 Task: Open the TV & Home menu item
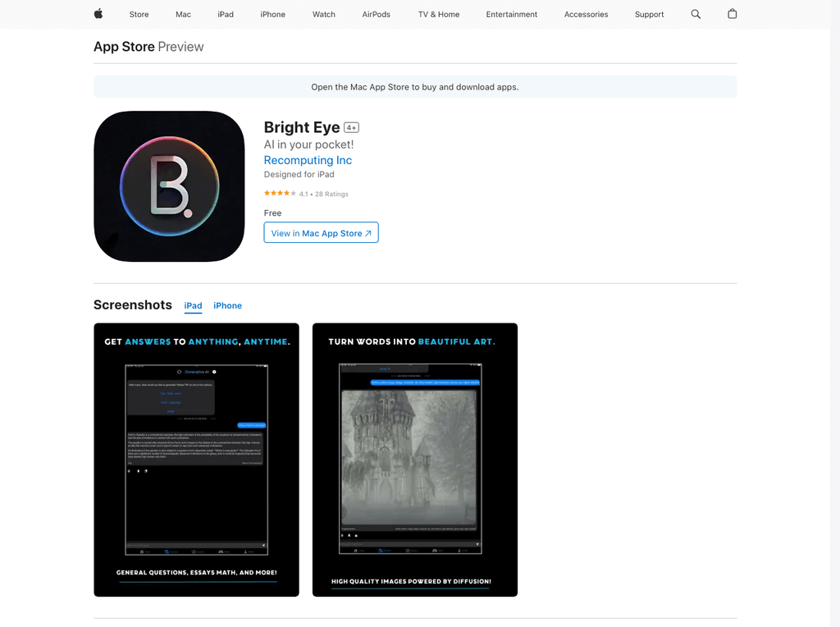[438, 14]
